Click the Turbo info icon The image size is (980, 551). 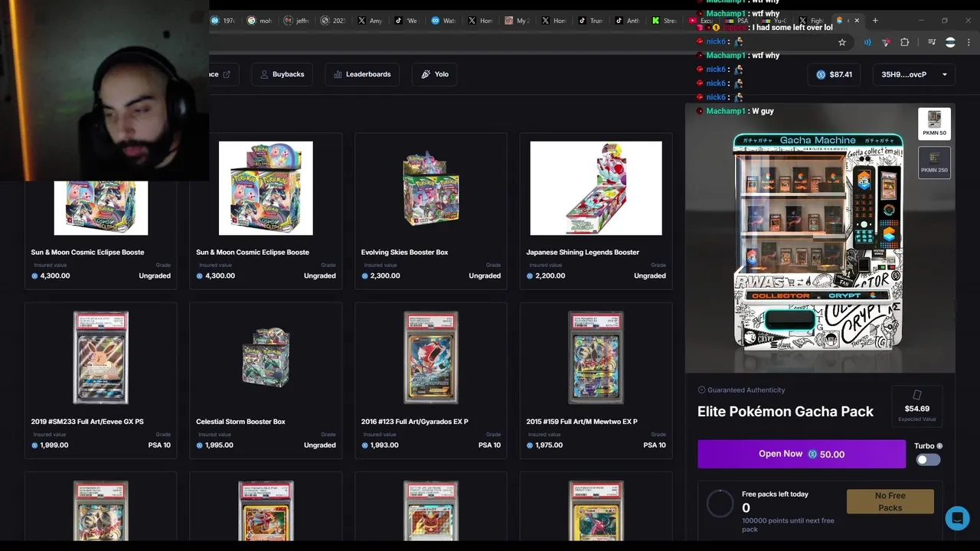point(939,446)
